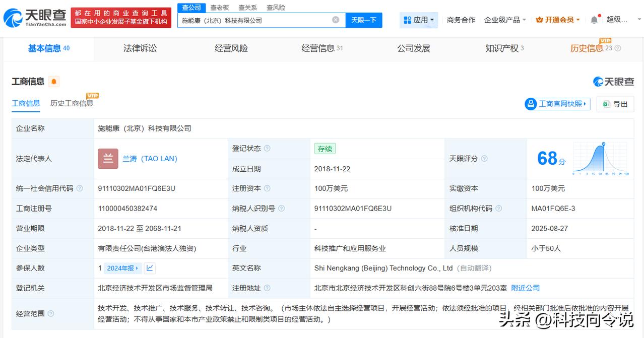
Task: Select the 查关系 search mode tab
Action: [247, 8]
